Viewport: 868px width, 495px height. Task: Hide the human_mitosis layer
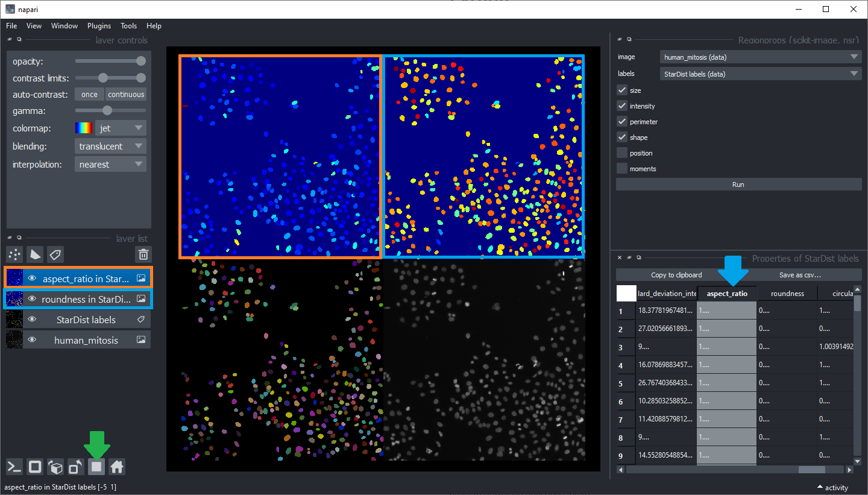point(32,340)
